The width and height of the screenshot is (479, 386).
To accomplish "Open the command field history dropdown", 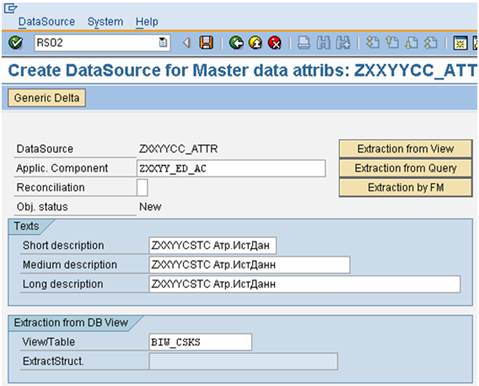I will click(x=163, y=43).
